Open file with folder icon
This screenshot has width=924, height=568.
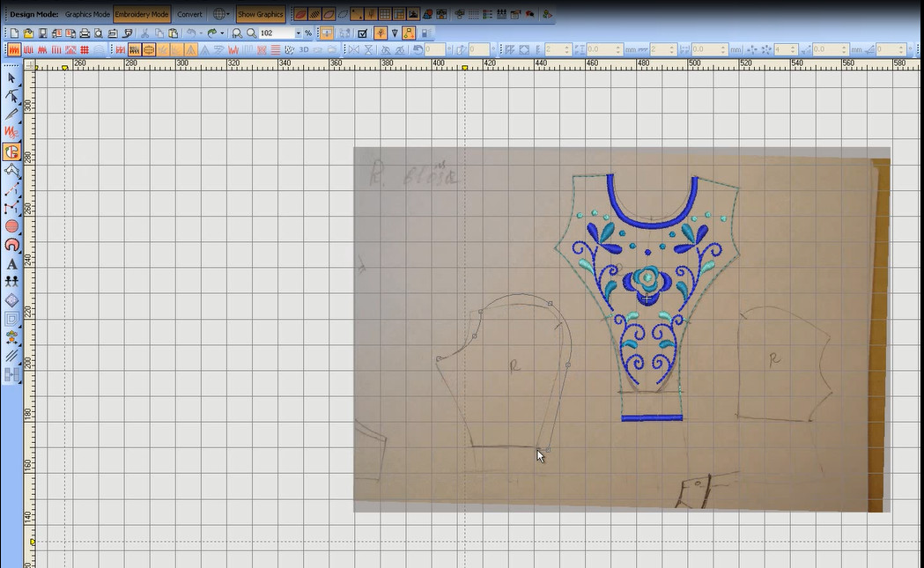coord(28,33)
